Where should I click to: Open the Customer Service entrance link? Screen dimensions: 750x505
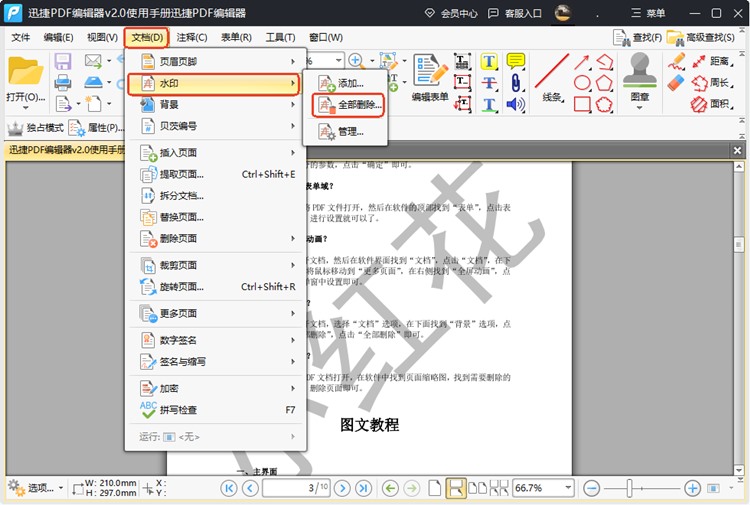[x=514, y=13]
